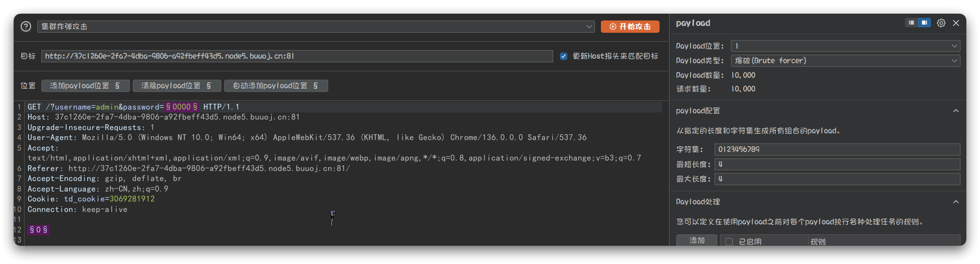980x264 pixels.
Task: Click the 最大长度 max length field
Action: (837, 179)
